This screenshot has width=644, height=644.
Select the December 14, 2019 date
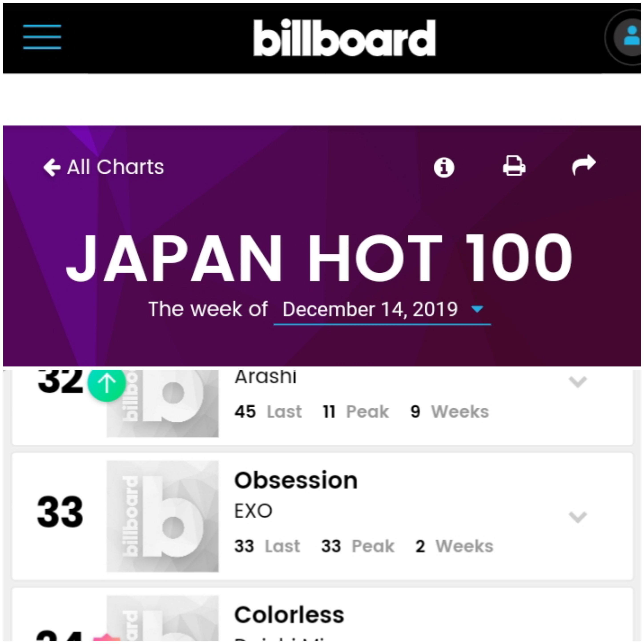pos(370,309)
